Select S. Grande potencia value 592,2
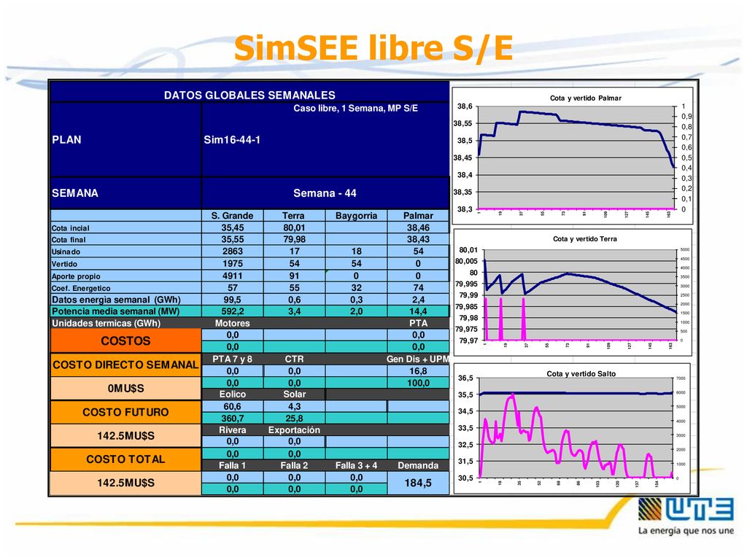747x560 pixels. 233,311
